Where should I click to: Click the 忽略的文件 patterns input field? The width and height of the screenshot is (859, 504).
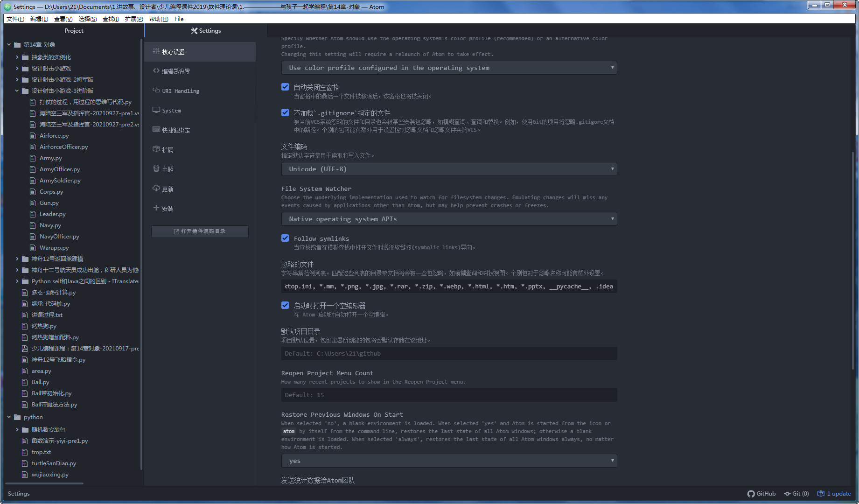(449, 287)
